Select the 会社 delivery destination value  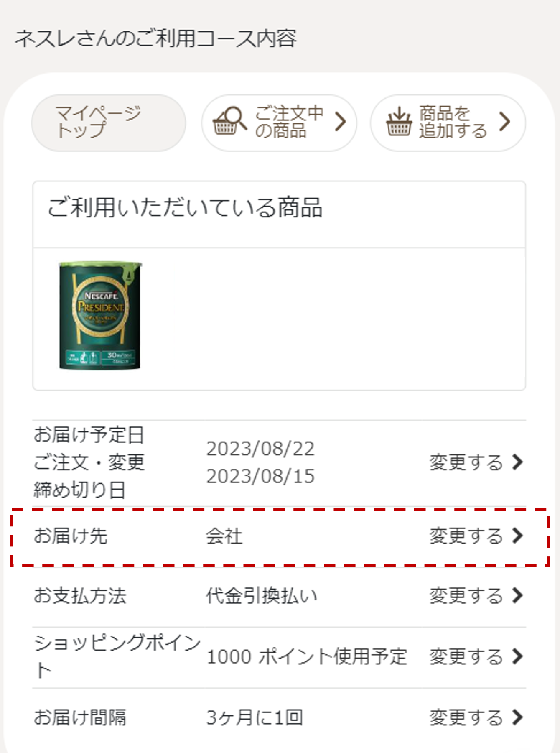coord(224,536)
